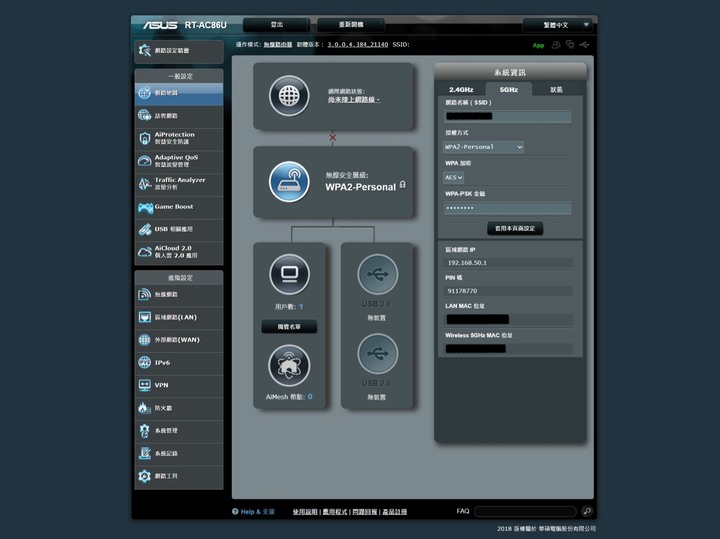720x539 pixels.
Task: Click the PIN code value 91178770
Action: [x=462, y=291]
